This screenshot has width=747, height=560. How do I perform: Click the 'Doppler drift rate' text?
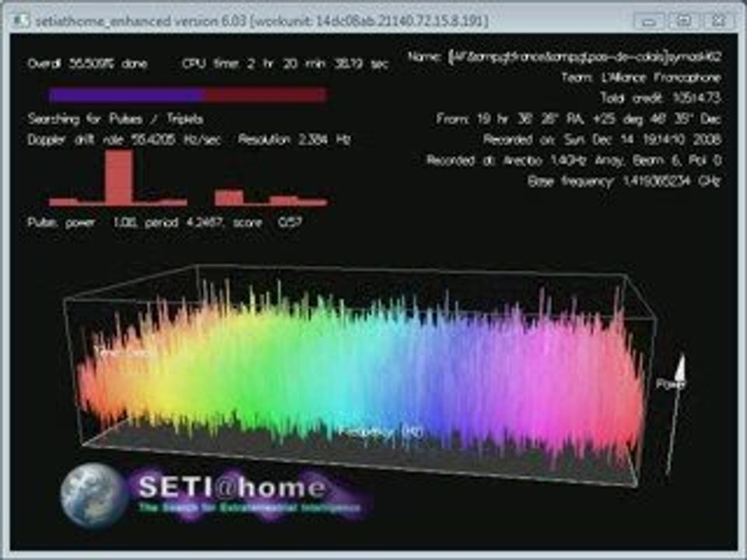click(124, 139)
